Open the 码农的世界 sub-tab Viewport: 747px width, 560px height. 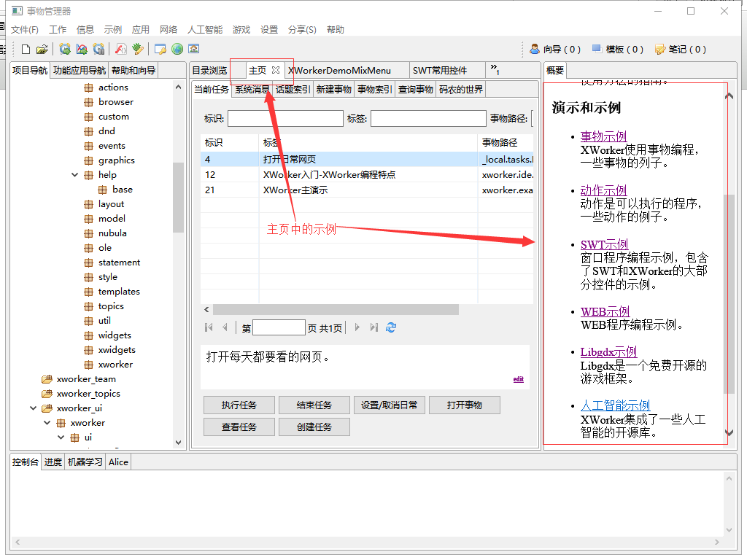461,90
